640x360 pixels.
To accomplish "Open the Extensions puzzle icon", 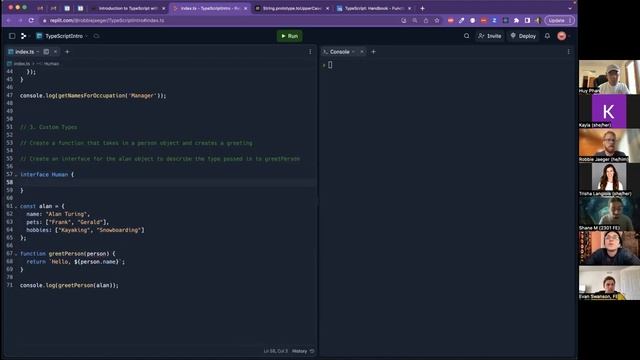I will 516,20.
